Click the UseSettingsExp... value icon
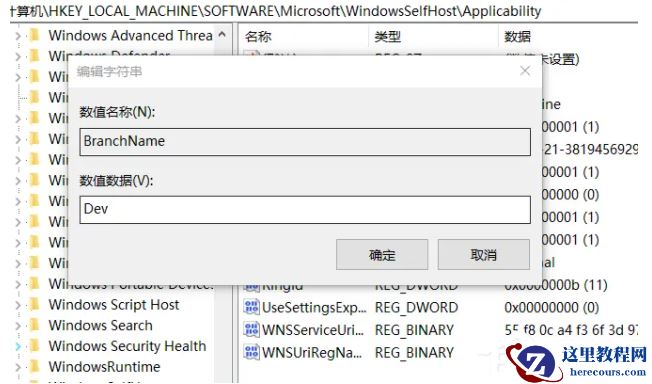Screen dimensions: 652x384 [252, 307]
